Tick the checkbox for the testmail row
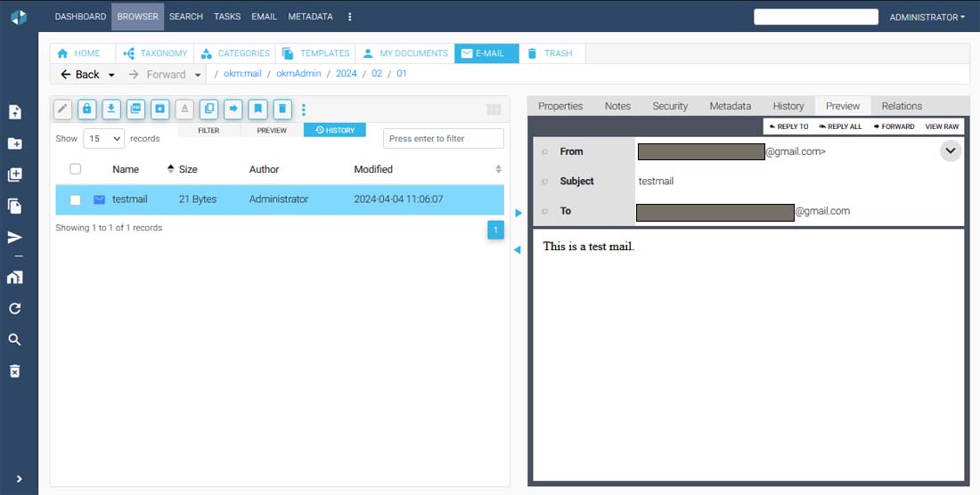This screenshot has height=495, width=980. [76, 199]
